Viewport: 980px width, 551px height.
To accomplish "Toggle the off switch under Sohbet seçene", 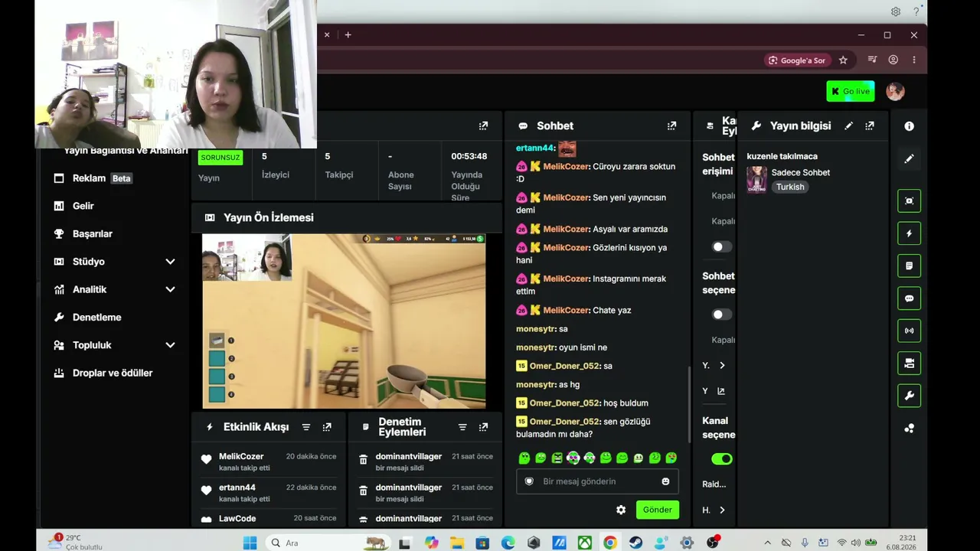I will tap(721, 315).
